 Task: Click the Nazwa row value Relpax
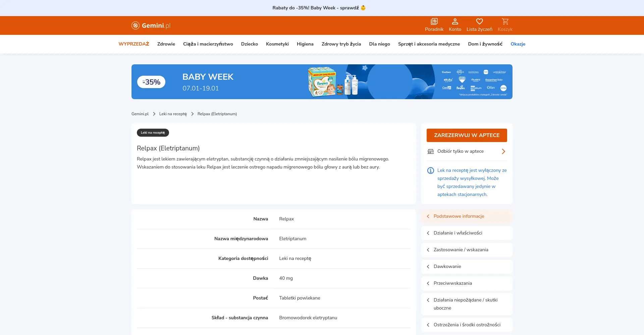click(x=286, y=219)
